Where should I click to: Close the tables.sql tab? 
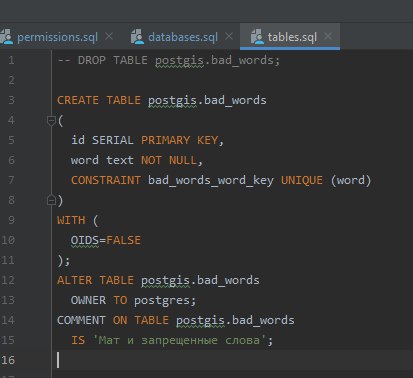[x=328, y=36]
